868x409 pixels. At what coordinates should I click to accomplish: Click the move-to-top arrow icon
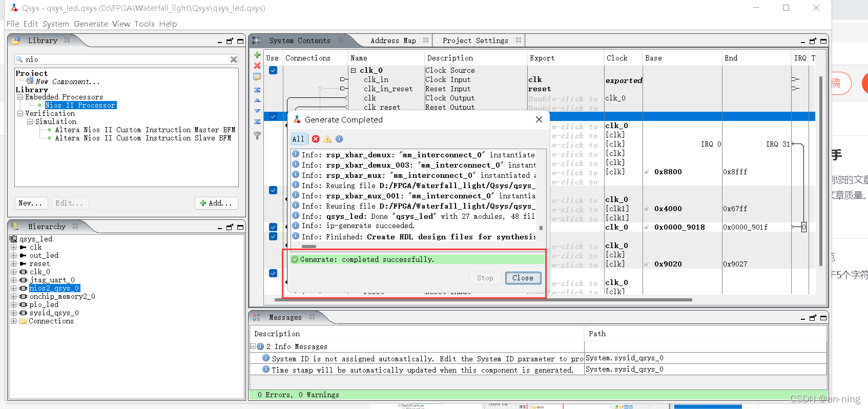coord(257,90)
